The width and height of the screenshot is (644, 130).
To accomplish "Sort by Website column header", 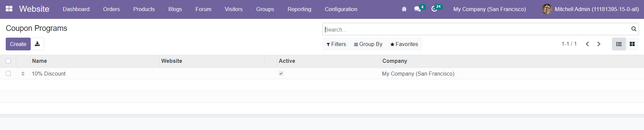I will pyautogui.click(x=212, y=61).
